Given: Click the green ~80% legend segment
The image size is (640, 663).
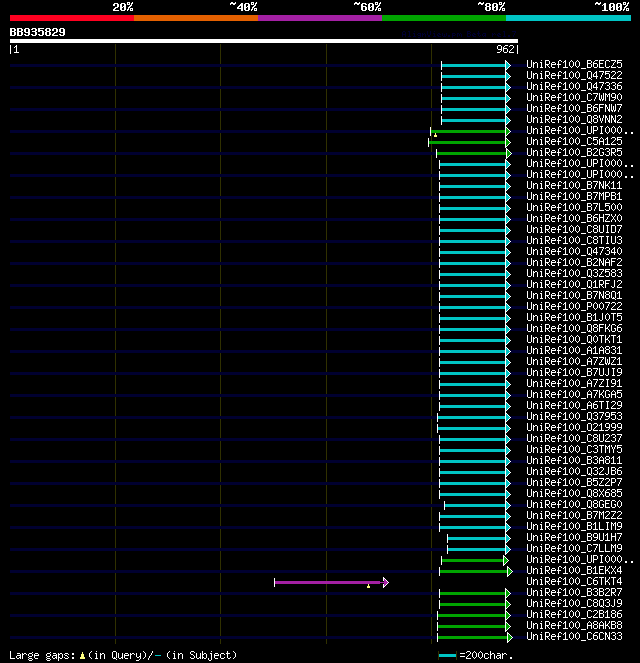Looking at the screenshot, I should [444, 18].
